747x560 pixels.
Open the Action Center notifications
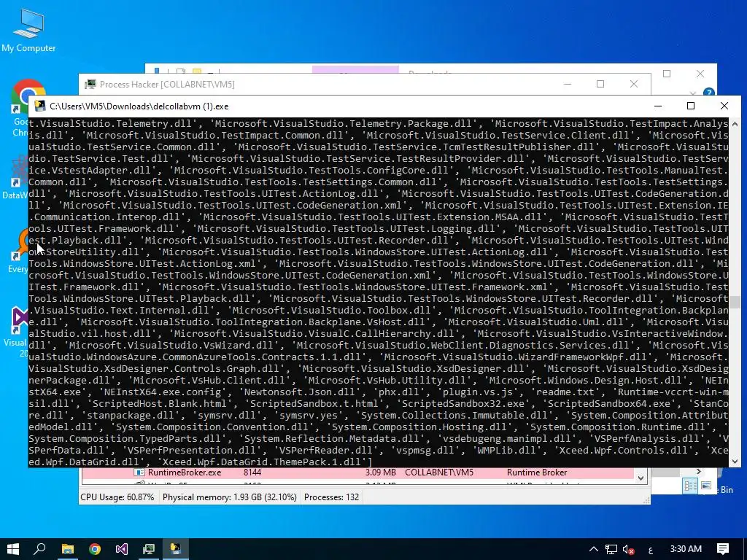coord(723,549)
